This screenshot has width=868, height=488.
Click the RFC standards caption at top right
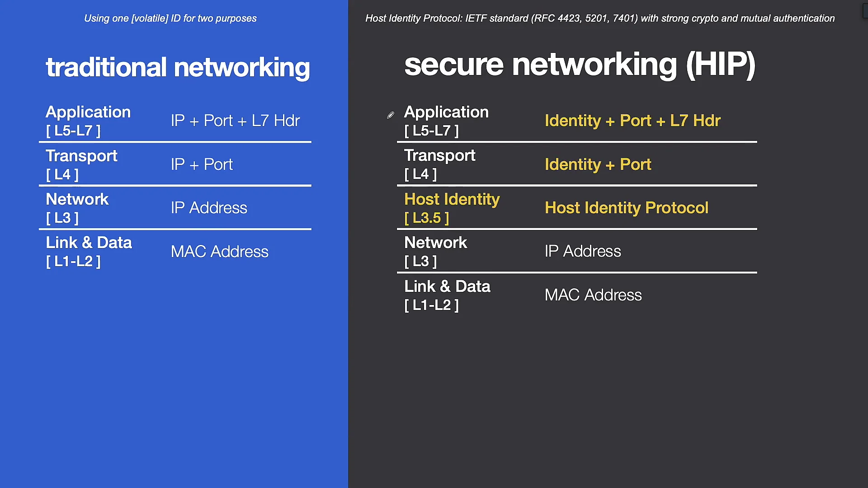(600, 19)
